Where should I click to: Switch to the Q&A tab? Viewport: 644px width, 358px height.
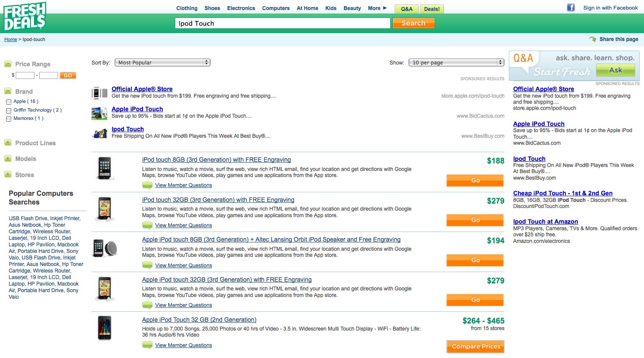(406, 9)
